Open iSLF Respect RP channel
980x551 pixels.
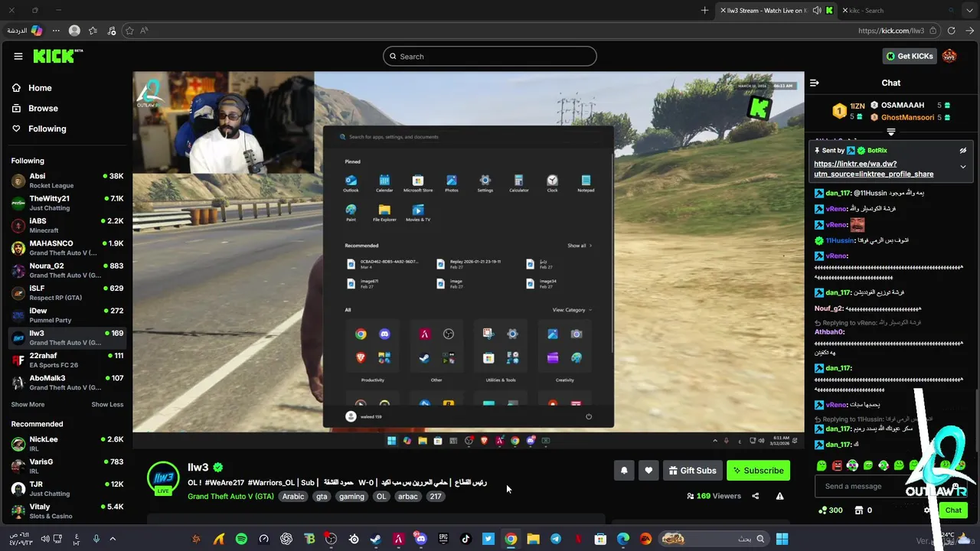coord(67,292)
